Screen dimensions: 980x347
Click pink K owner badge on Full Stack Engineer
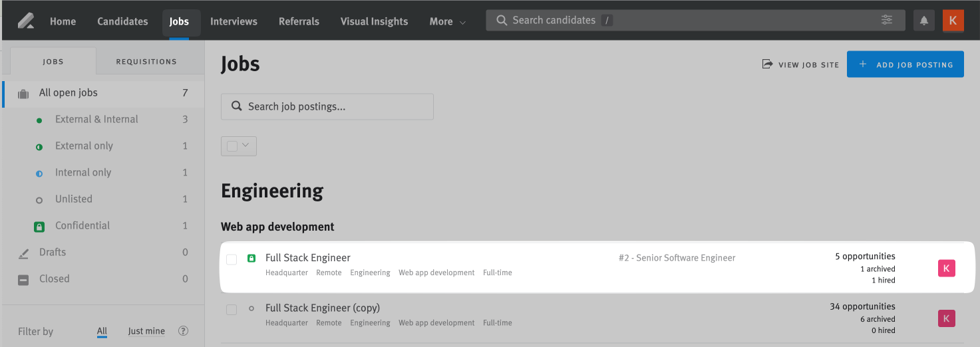click(x=946, y=268)
